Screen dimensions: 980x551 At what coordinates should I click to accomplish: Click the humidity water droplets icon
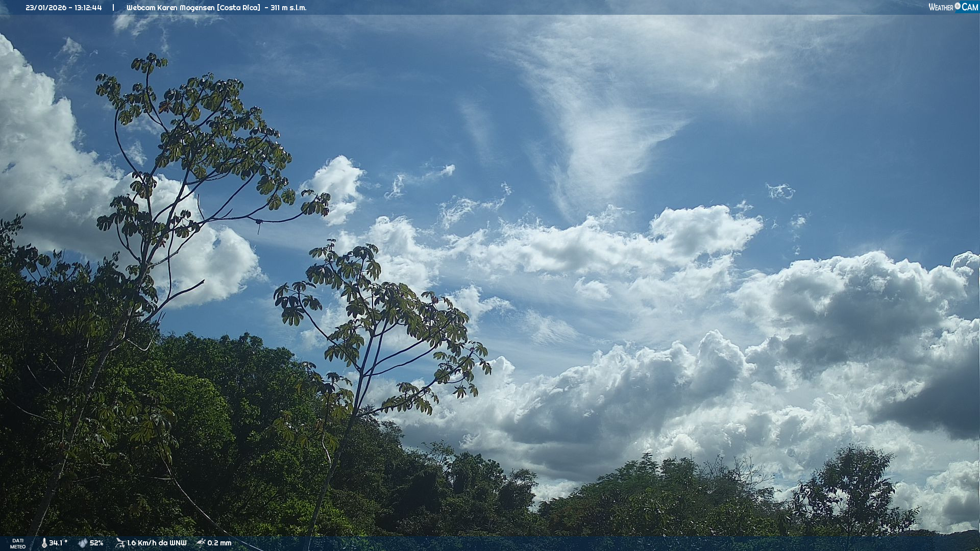[83, 543]
